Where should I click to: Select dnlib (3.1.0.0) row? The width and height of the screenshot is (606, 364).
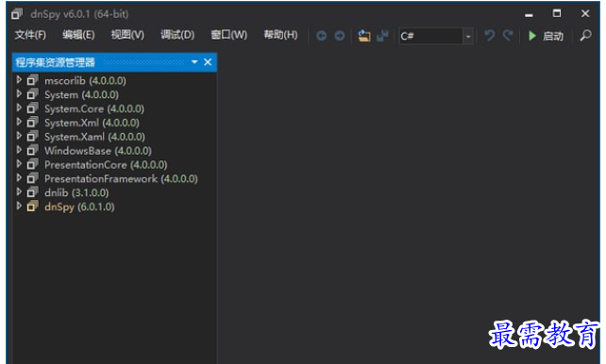[76, 192]
